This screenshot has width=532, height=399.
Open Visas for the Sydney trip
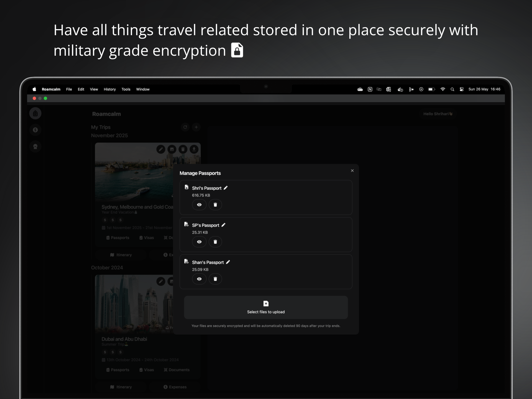147,238
